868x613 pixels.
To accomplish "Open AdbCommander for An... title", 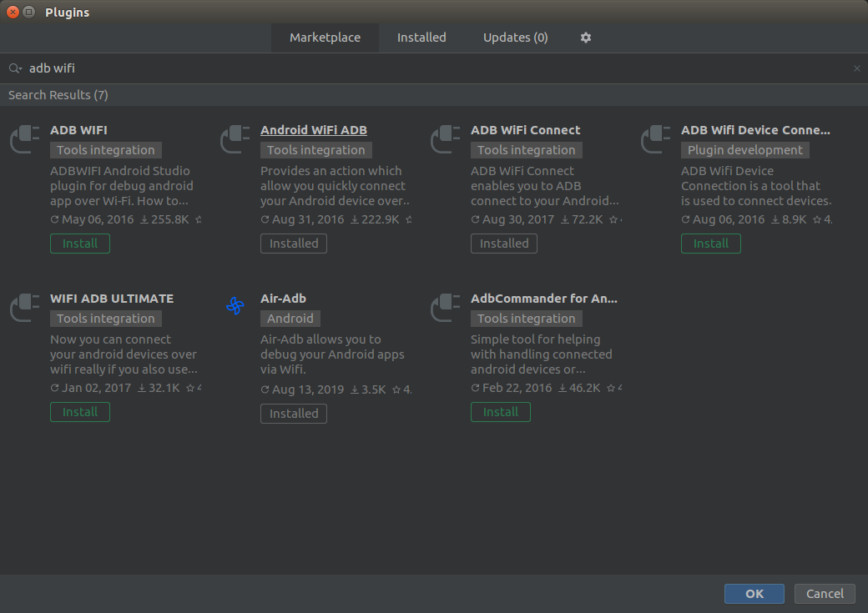I will point(544,299).
